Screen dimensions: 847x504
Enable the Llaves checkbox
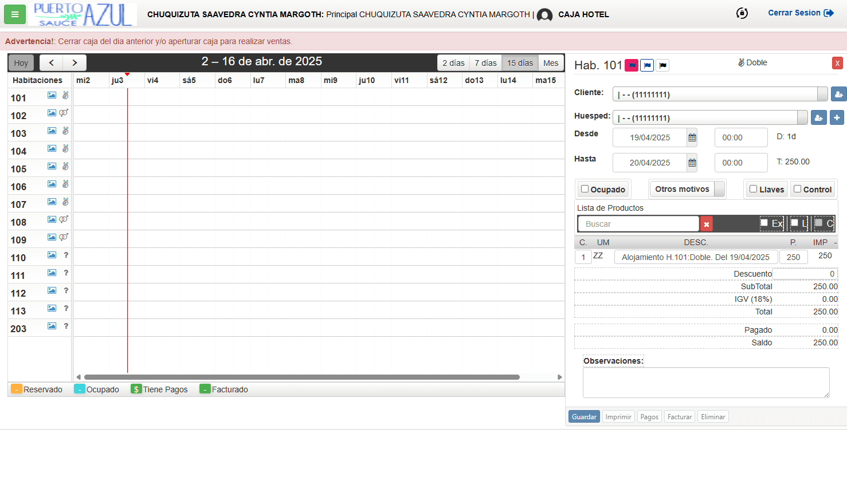point(753,189)
